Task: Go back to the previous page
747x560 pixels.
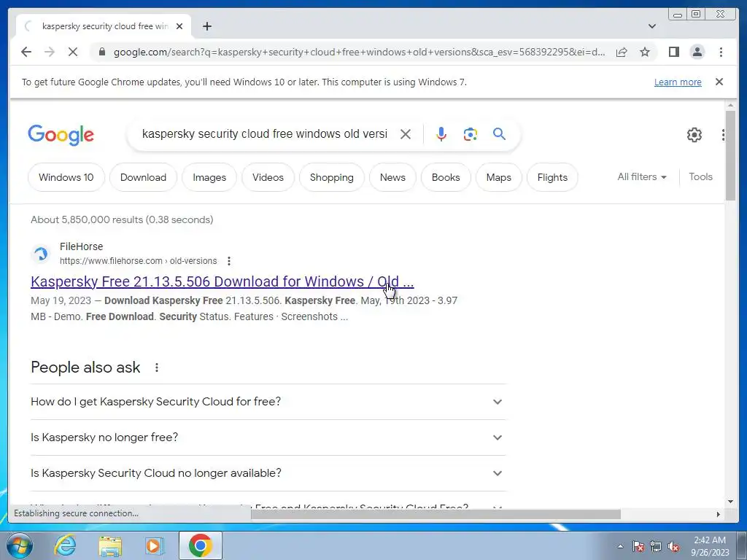Action: (26, 52)
